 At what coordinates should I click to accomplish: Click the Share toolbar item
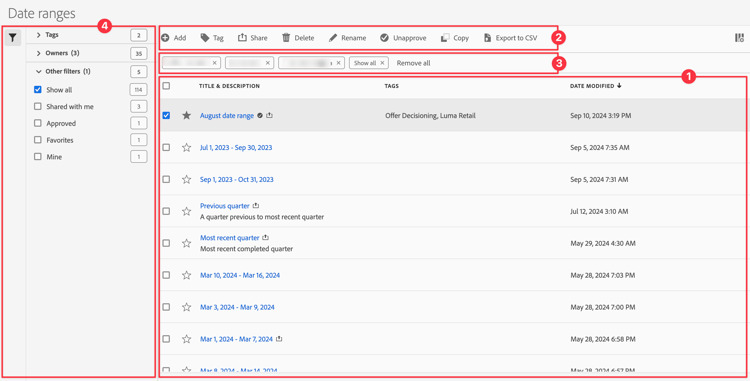(x=253, y=38)
